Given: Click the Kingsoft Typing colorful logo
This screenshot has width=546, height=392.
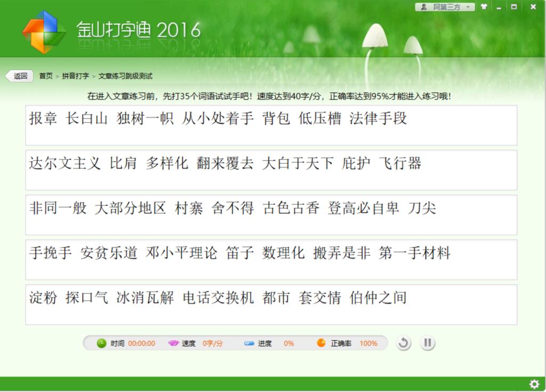Looking at the screenshot, I should click(x=44, y=31).
